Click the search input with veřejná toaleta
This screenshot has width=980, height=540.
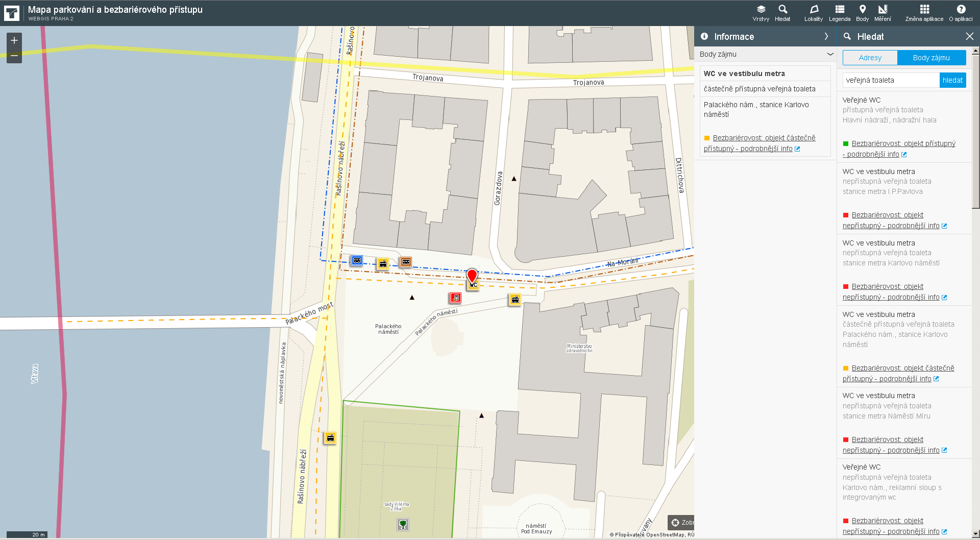coord(891,80)
